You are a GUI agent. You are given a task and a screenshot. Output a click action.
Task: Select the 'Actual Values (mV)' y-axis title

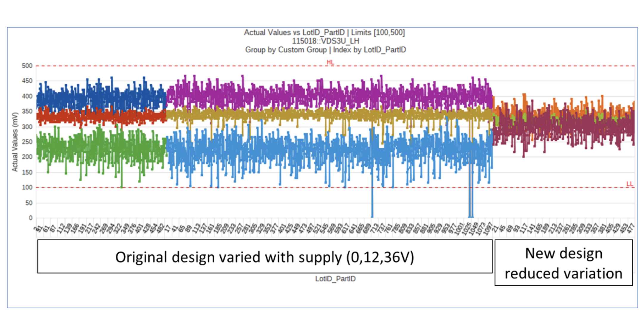tap(15, 142)
